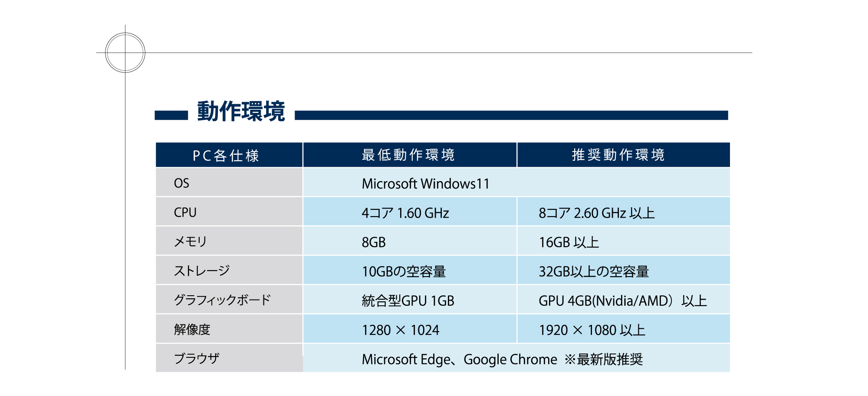This screenshot has height=396, width=868.
Task: Click the circular crosshair mark at top left
Action: [125, 53]
